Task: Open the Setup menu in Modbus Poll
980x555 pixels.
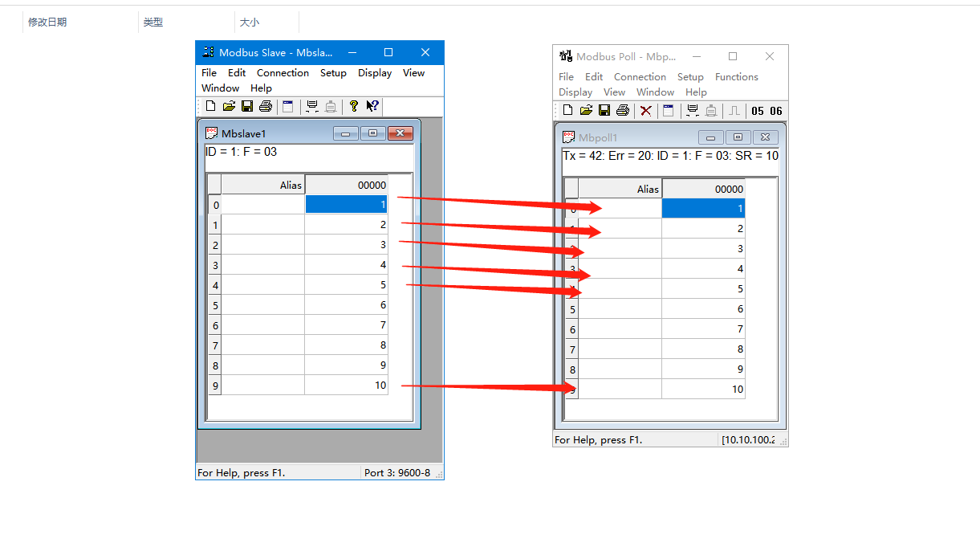Action: coord(690,77)
